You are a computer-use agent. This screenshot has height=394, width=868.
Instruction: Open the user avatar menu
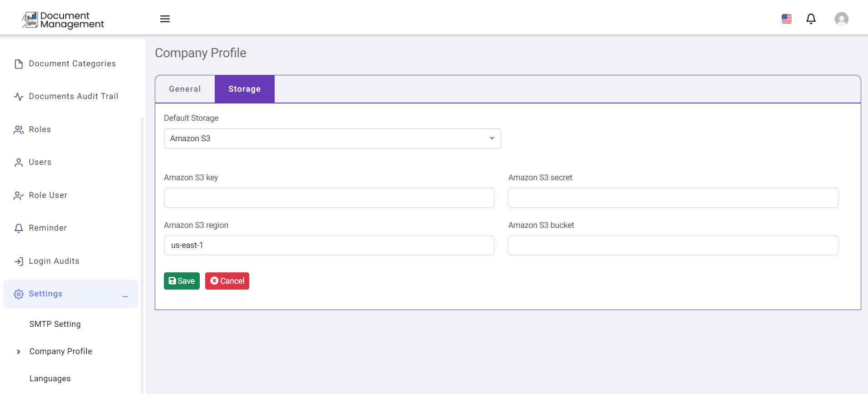(x=841, y=19)
